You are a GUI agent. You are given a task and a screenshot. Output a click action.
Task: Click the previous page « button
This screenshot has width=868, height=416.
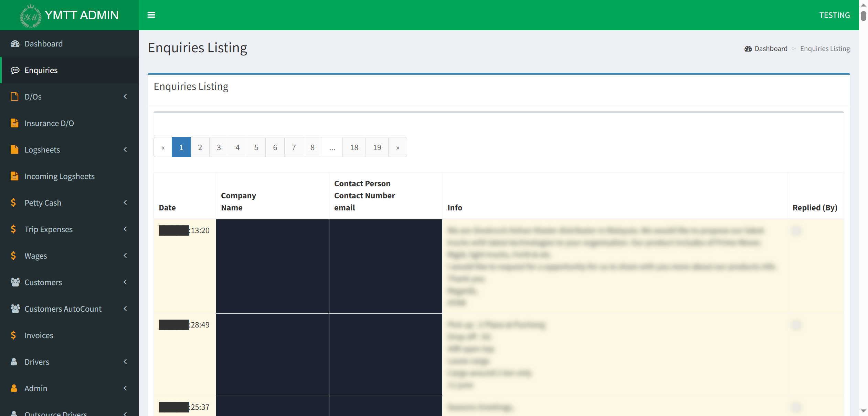tap(163, 147)
